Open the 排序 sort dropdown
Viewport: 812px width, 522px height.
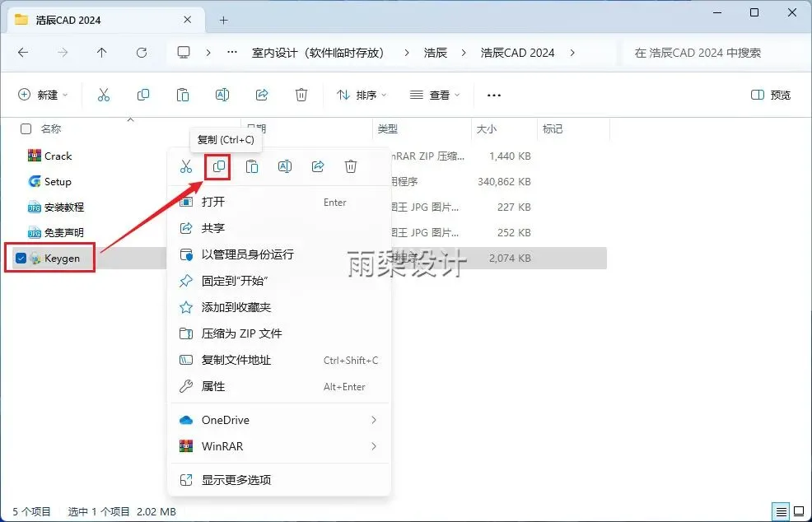tap(362, 95)
